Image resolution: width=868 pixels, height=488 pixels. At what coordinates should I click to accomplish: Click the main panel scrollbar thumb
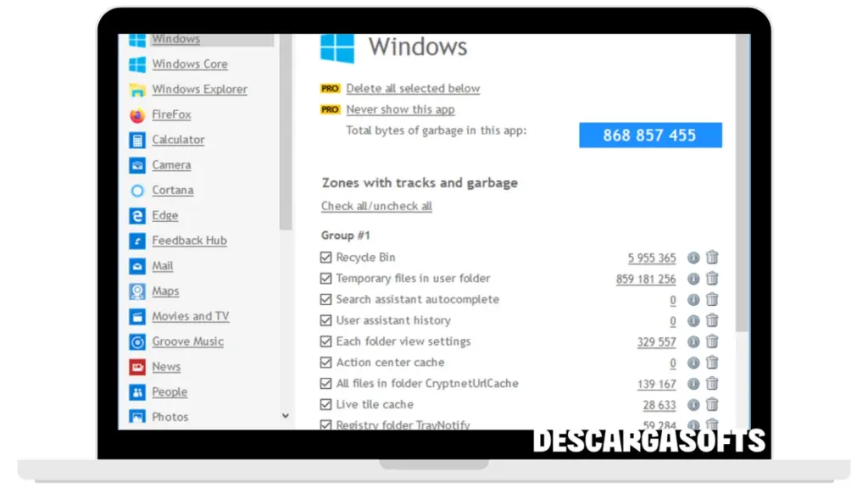coord(743,183)
